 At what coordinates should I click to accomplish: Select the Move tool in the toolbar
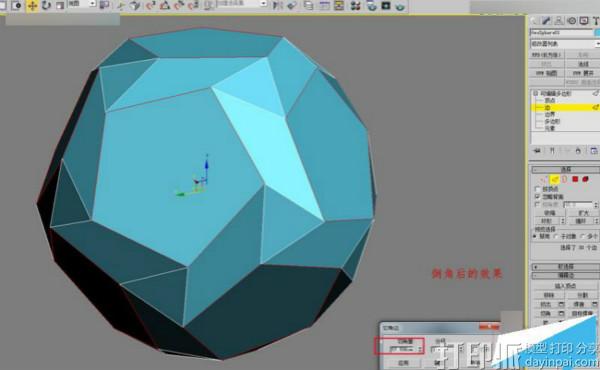pyautogui.click(x=32, y=6)
